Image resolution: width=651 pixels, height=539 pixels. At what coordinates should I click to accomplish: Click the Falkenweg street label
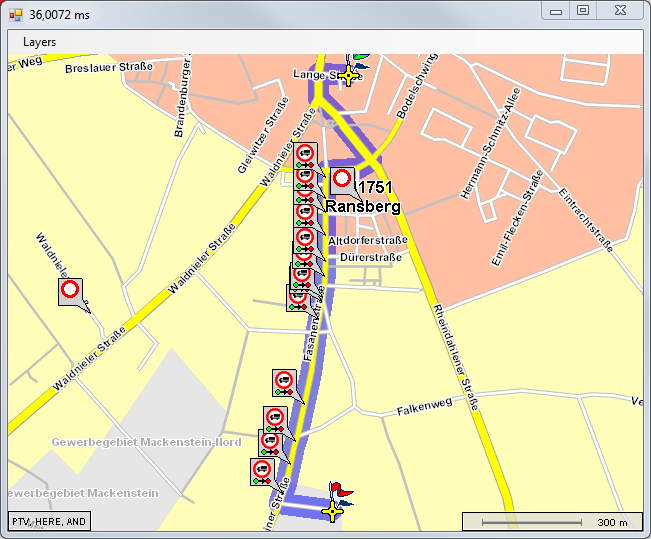425,409
